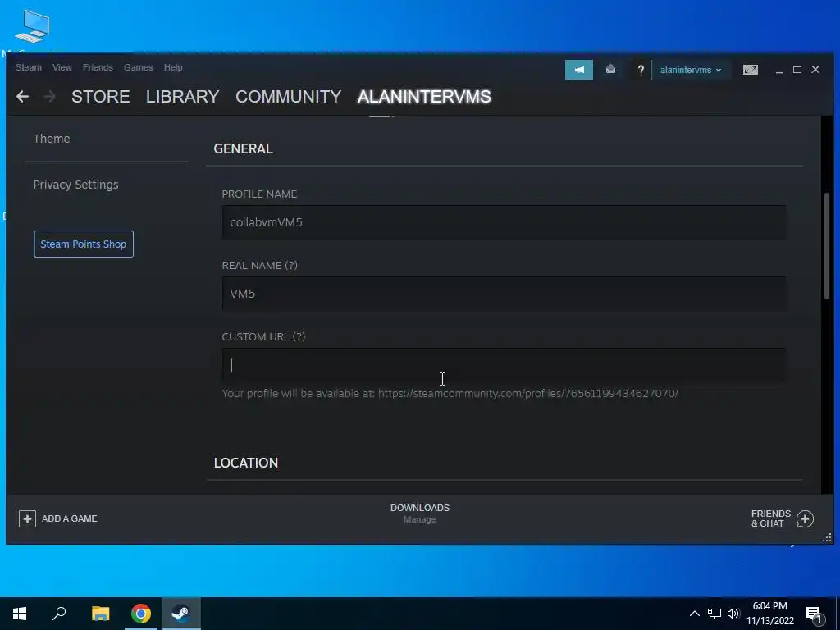Viewport: 840px width, 630px height.
Task: Open the network status tray icon
Action: coord(714,614)
